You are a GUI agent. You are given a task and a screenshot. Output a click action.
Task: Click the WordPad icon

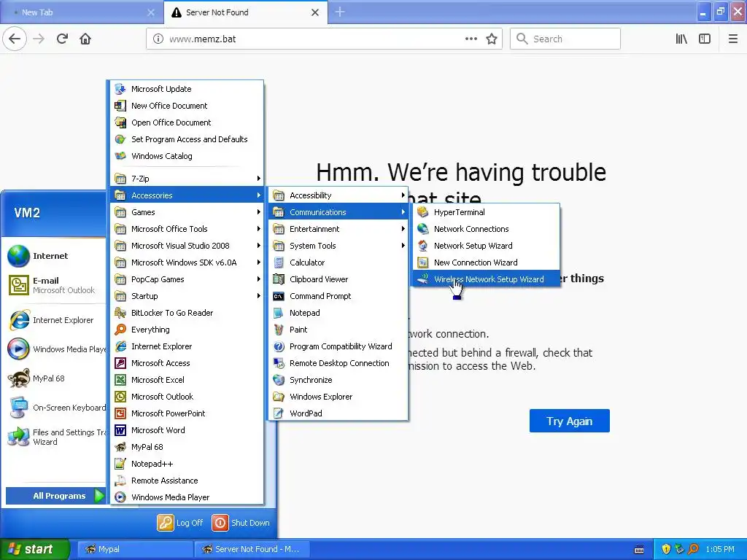(x=279, y=413)
